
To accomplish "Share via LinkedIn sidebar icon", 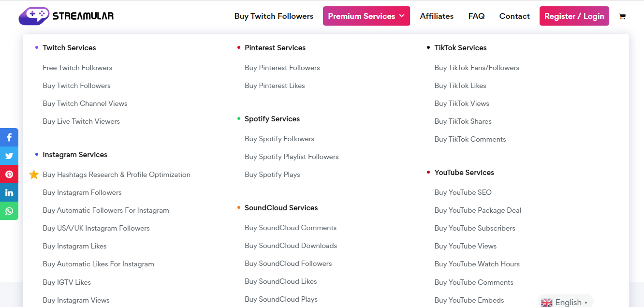I will point(9,192).
